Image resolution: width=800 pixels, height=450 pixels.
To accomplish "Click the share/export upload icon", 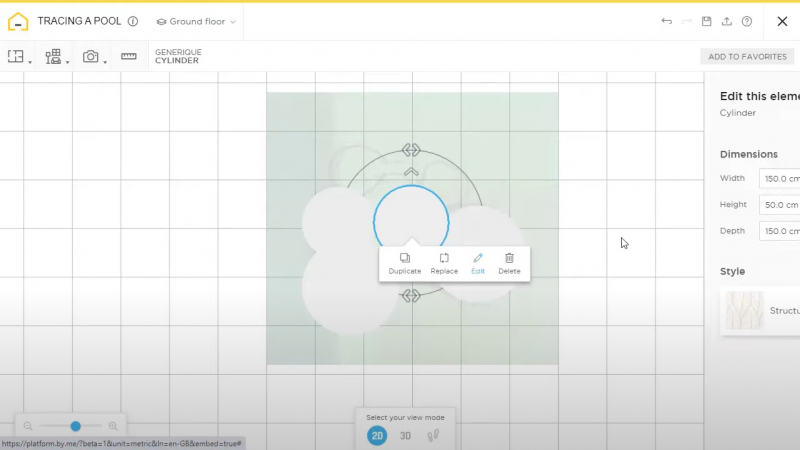I will pos(727,21).
